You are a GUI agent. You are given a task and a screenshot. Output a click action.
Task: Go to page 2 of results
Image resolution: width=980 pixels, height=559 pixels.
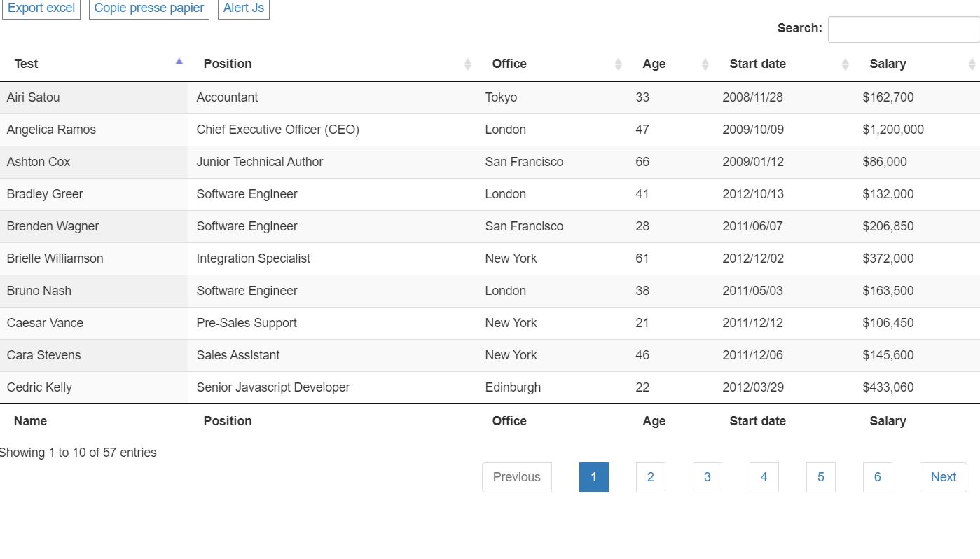[x=650, y=477]
